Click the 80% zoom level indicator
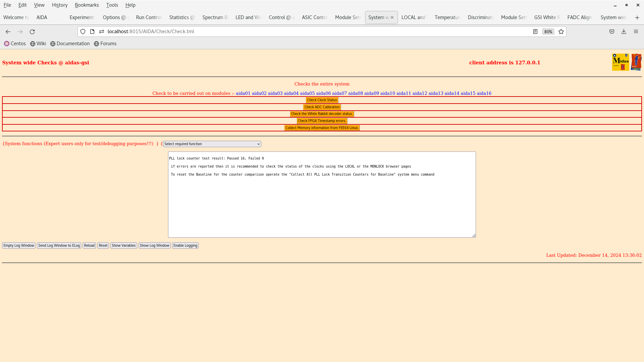 [548, 32]
